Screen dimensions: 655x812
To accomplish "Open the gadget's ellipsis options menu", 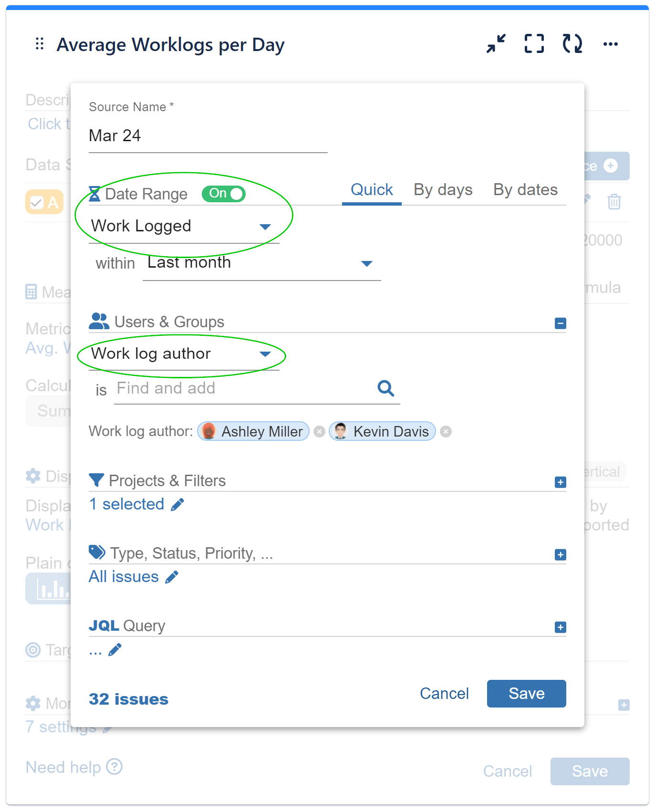I will (611, 44).
